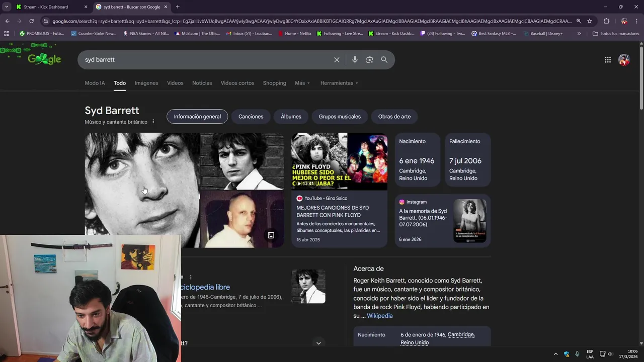Open the taskbar clock and date
This screenshot has width=644, height=362.
628,354
